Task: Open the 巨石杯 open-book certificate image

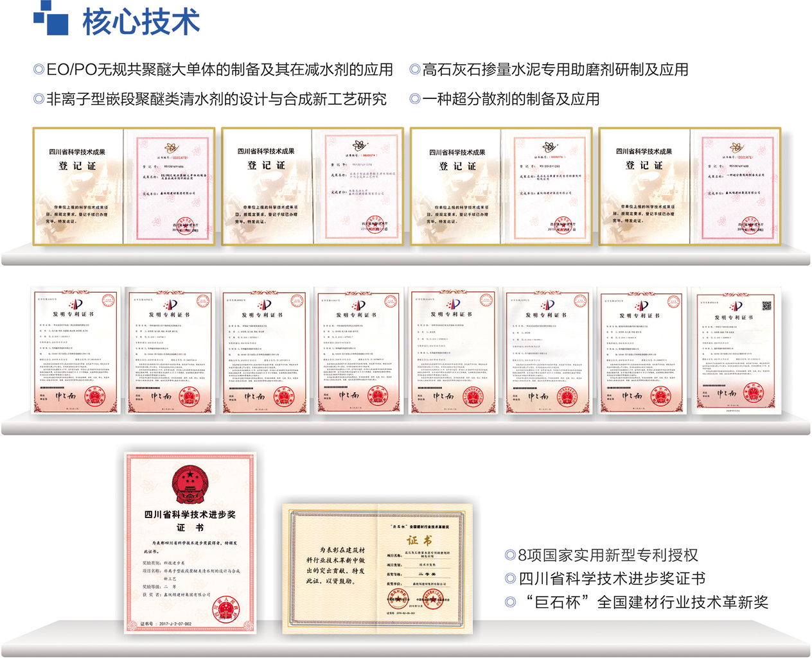Action: [x=377, y=568]
